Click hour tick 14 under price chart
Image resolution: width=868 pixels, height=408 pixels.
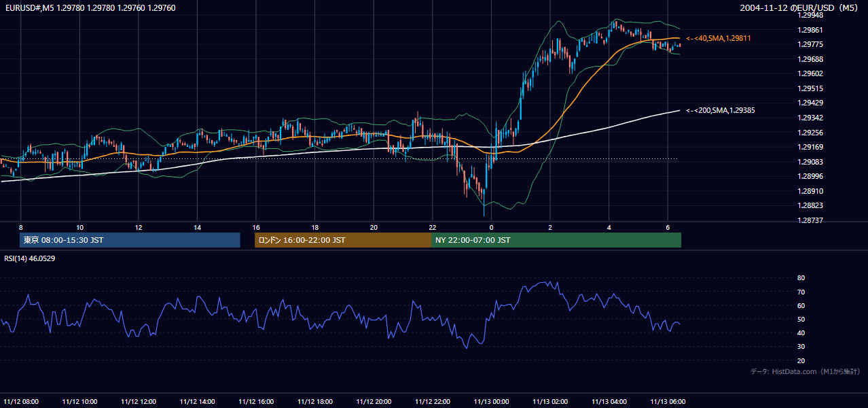(x=198, y=227)
